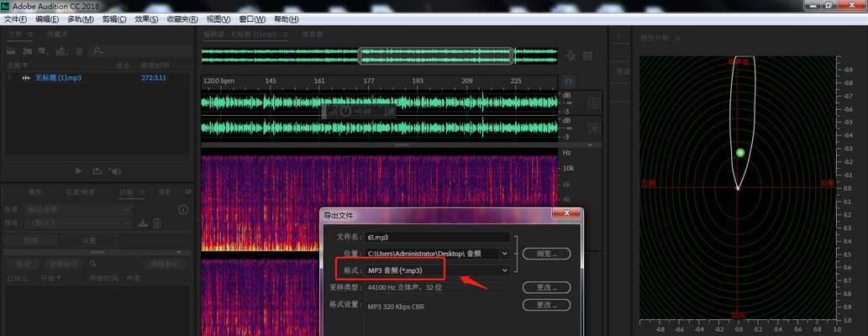Click the trash icon in Files panel toolbar
Viewport: 868px width, 336px height.
pyautogui.click(x=79, y=51)
